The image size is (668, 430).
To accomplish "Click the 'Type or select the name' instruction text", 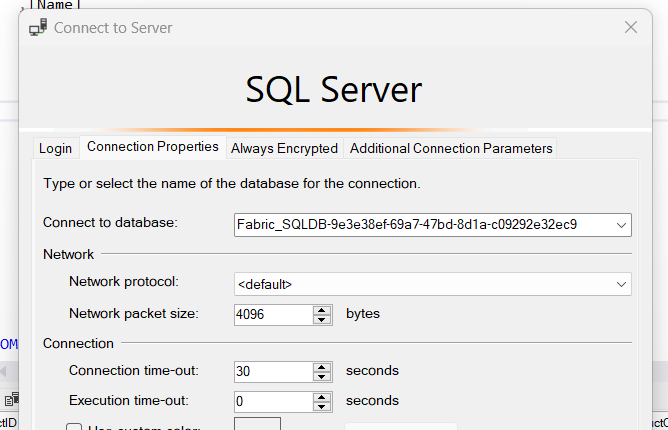I will [x=232, y=184].
